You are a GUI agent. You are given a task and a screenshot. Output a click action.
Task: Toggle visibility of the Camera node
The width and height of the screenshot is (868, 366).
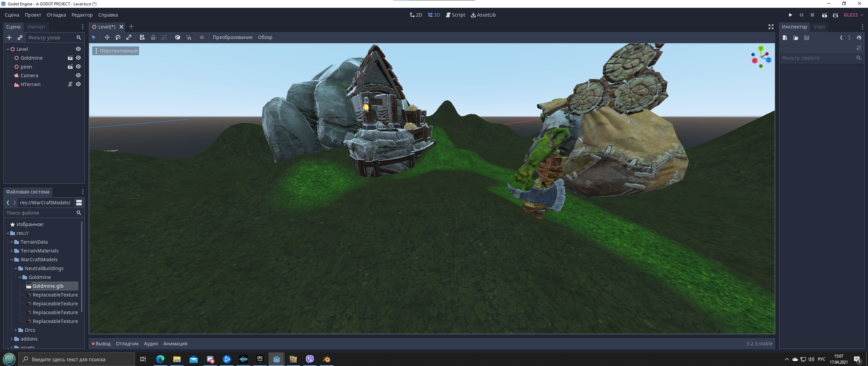click(x=78, y=76)
